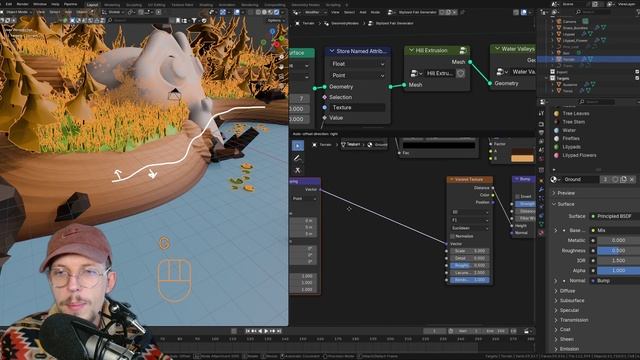Click the Mesh output socket of Hill Extrusion
640x360 pixels.
(470, 62)
